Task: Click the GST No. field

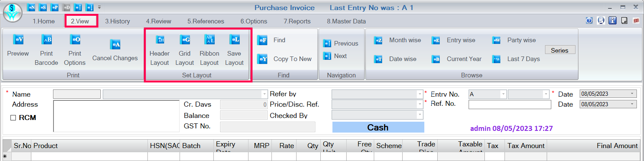Action: pos(268,126)
